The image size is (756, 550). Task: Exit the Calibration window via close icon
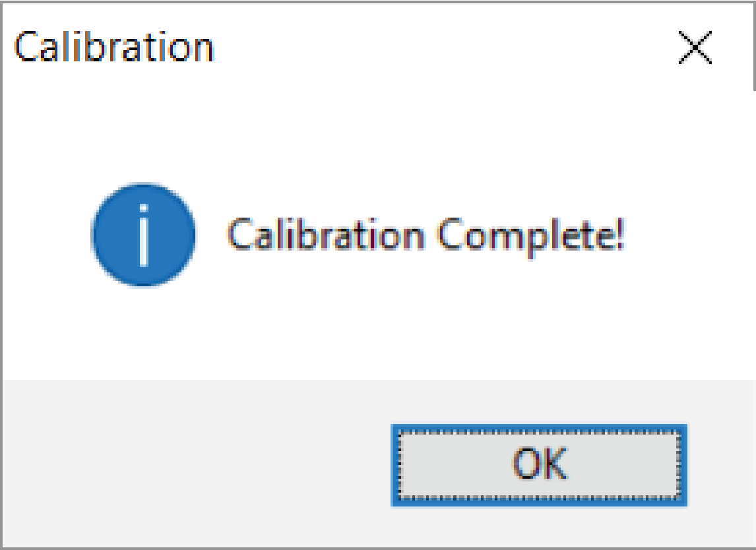click(695, 49)
